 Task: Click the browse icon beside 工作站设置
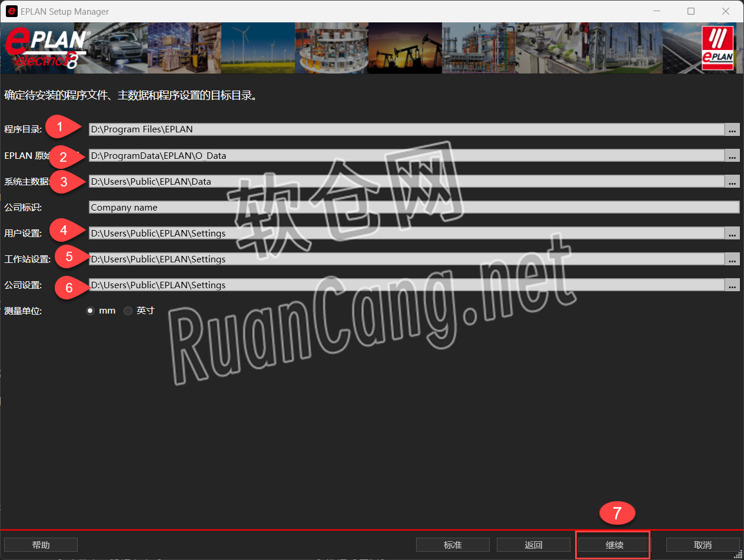732,259
